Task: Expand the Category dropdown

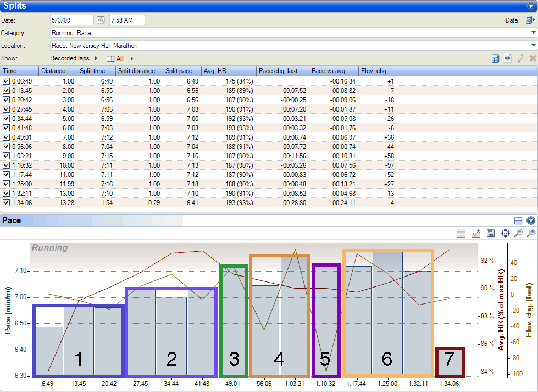Action: (533, 33)
